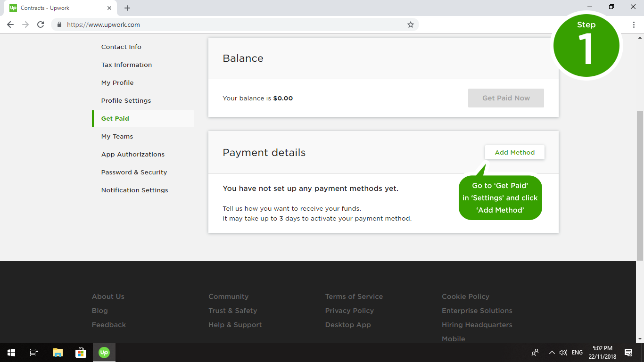This screenshot has height=362, width=644.
Task: Open the Chrome three-dot menu
Action: point(634,25)
